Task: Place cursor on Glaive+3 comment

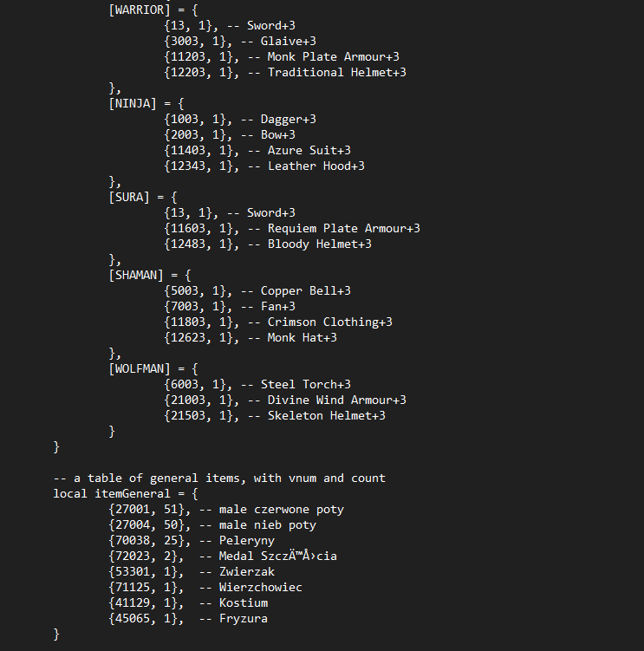Action: pos(288,41)
